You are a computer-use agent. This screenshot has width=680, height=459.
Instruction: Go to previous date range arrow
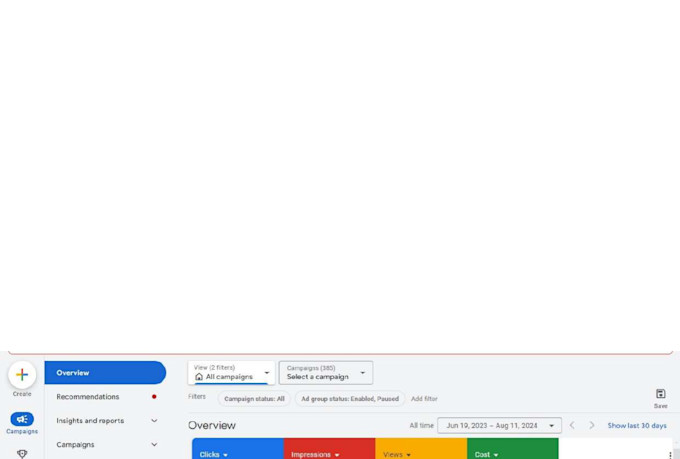click(572, 425)
